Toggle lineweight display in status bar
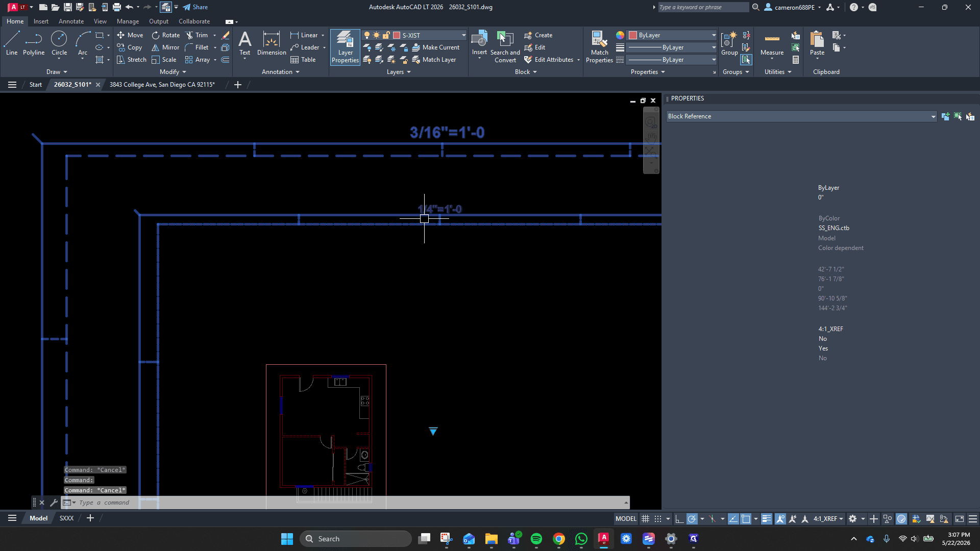980x551 pixels. tap(766, 519)
